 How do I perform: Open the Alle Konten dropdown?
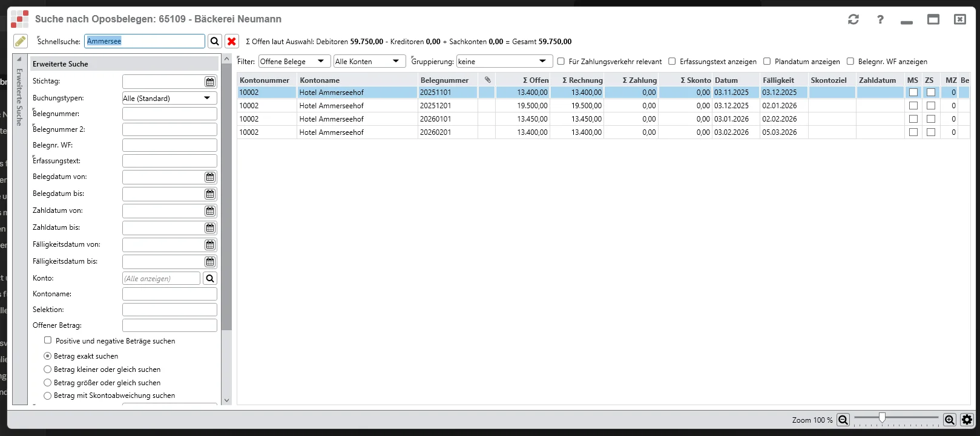370,61
